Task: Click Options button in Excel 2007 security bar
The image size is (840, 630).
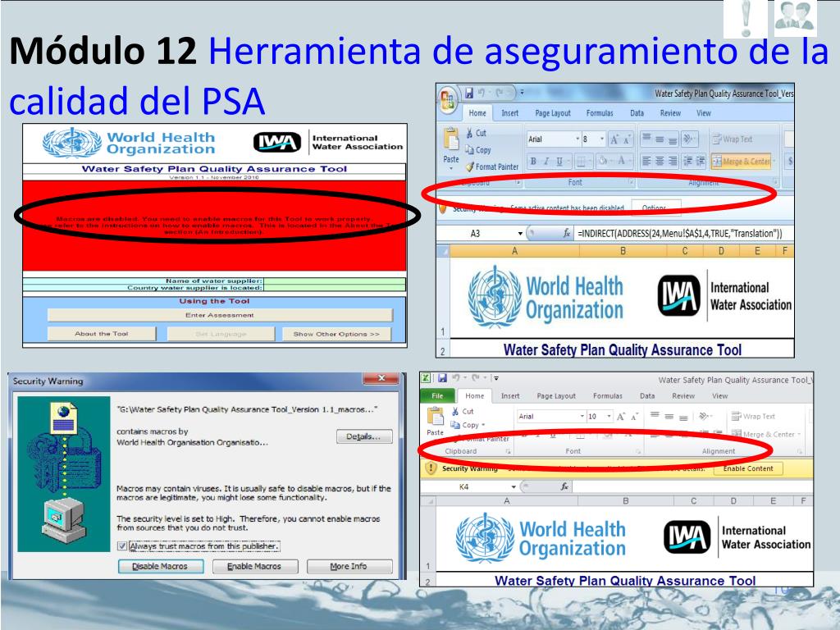Action: [x=656, y=207]
